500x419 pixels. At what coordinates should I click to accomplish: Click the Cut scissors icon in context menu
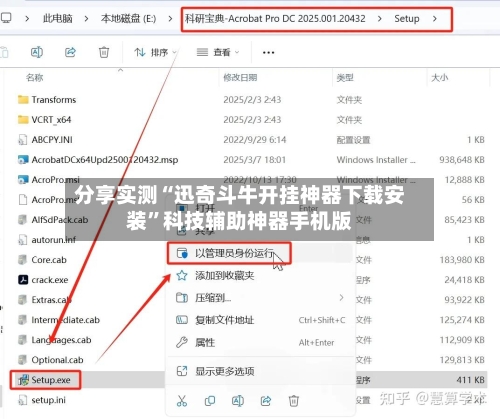point(182,401)
